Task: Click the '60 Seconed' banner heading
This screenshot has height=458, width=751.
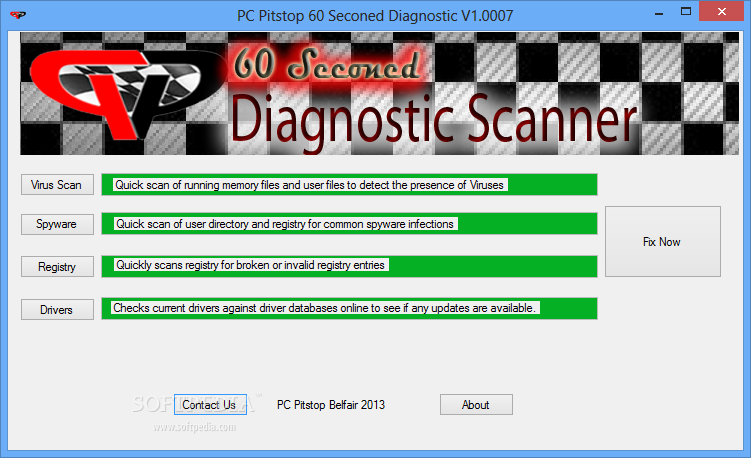Action: 327,64
